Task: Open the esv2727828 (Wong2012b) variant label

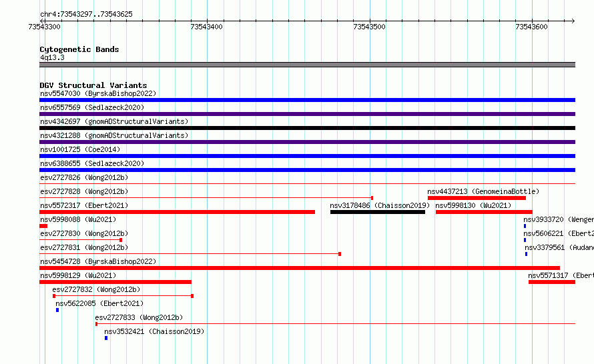Action: [84, 191]
